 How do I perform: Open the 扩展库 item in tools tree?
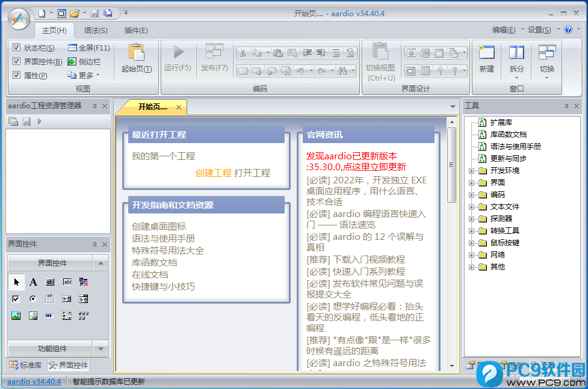[x=501, y=123]
